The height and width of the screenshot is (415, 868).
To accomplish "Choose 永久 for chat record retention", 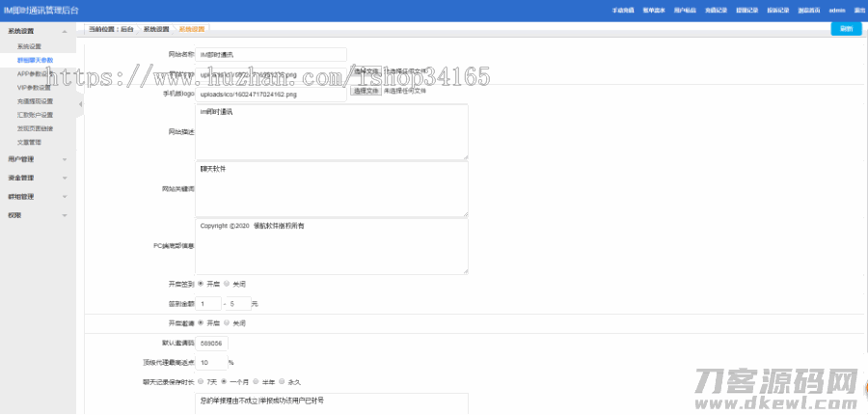I will click(282, 381).
